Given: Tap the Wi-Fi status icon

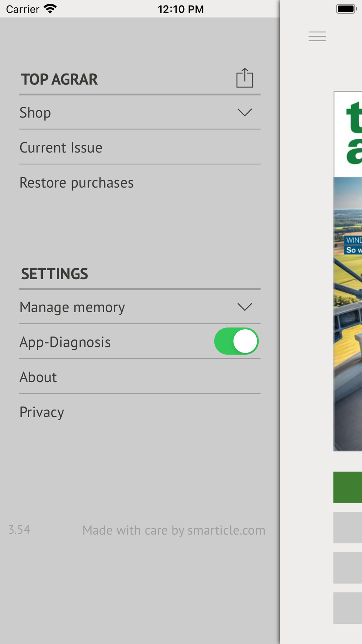Looking at the screenshot, I should [50, 9].
